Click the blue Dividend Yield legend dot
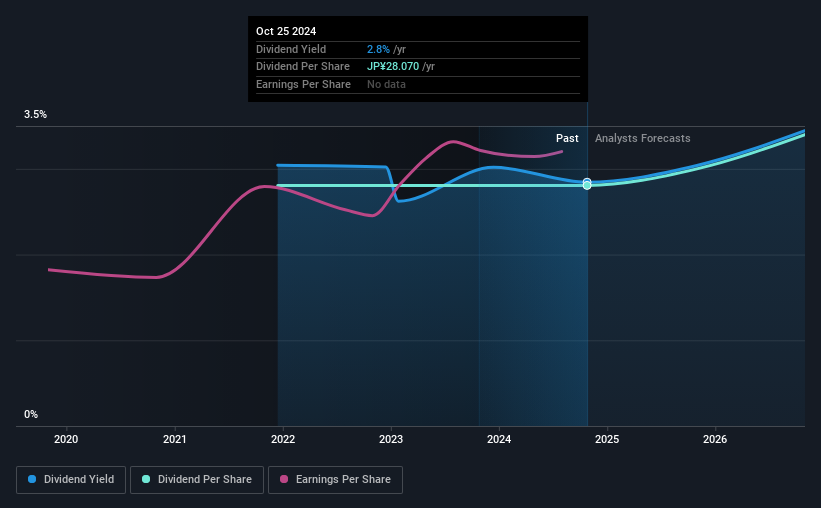The width and height of the screenshot is (821, 508). (32, 479)
